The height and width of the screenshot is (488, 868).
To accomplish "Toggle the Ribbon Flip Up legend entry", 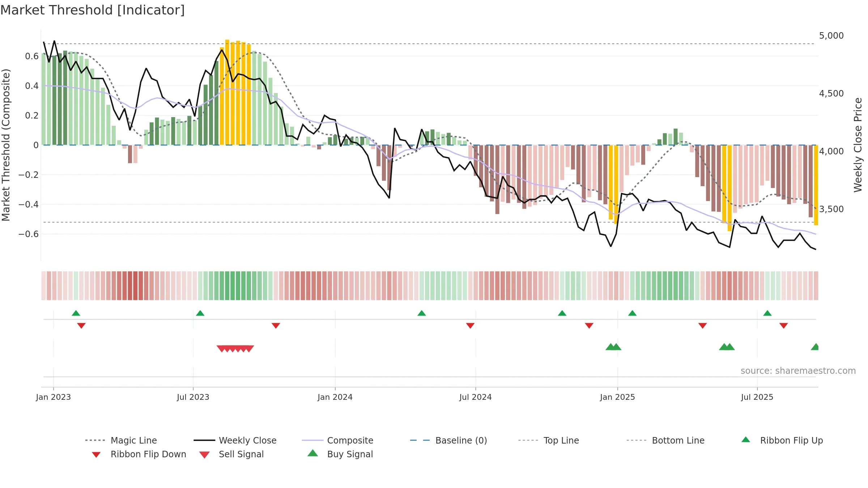I will [782, 440].
